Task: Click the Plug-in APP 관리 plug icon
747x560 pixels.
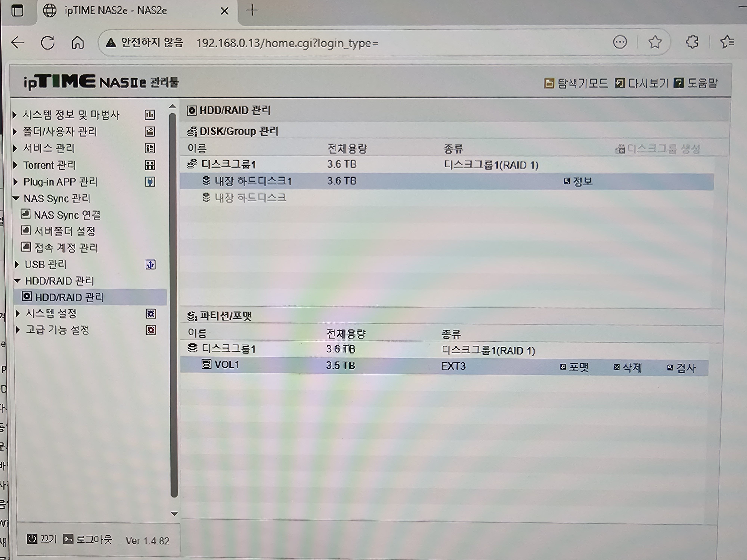Action: [x=150, y=182]
